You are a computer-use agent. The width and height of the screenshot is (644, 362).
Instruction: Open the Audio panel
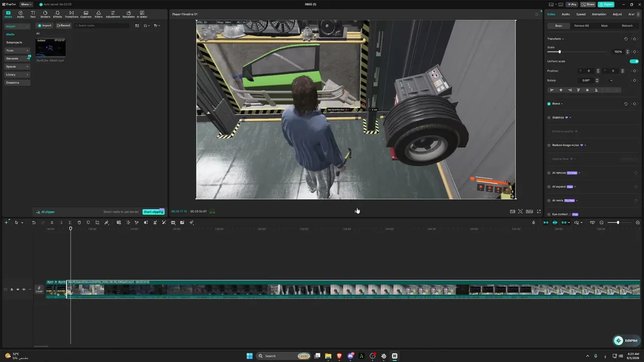[x=21, y=14]
